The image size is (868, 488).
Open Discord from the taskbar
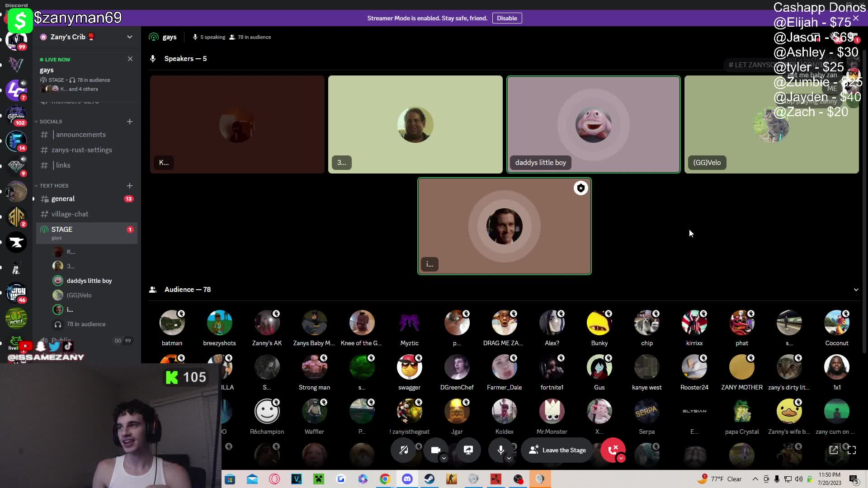click(407, 479)
